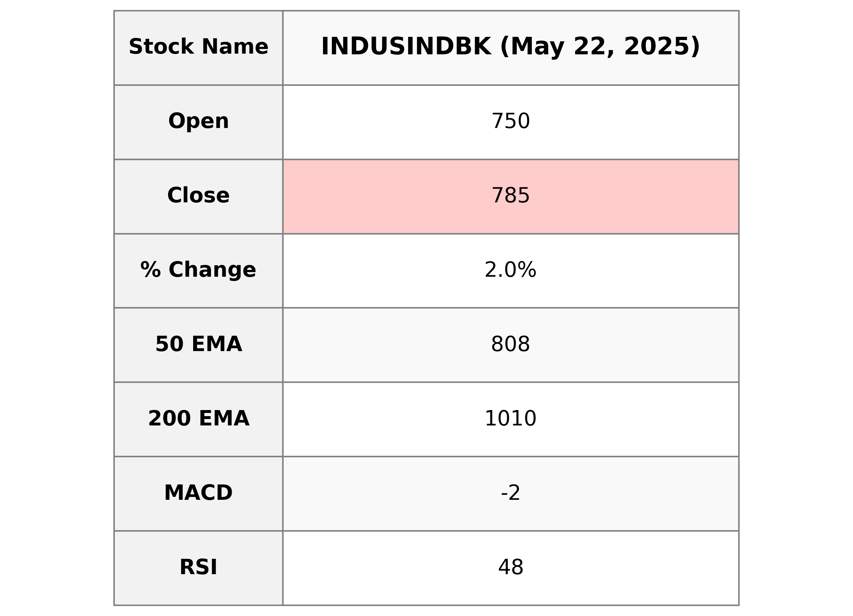Click the word INDUSINDBK in header
Screen dimensions: 853x616
point(406,48)
